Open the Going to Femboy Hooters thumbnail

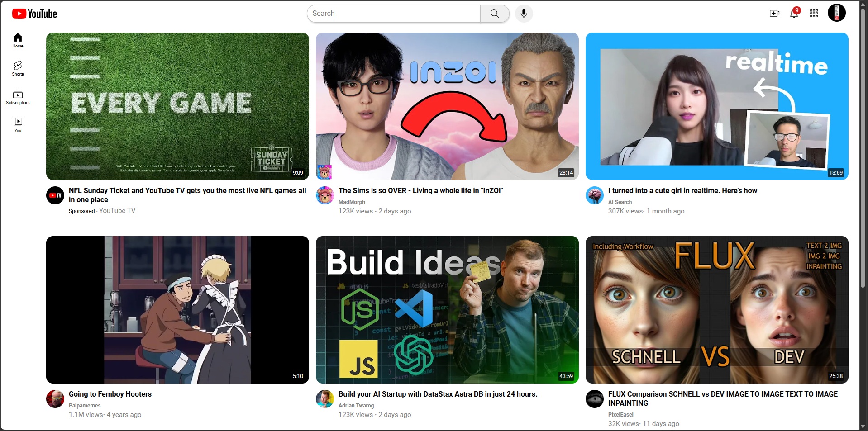[x=177, y=310]
